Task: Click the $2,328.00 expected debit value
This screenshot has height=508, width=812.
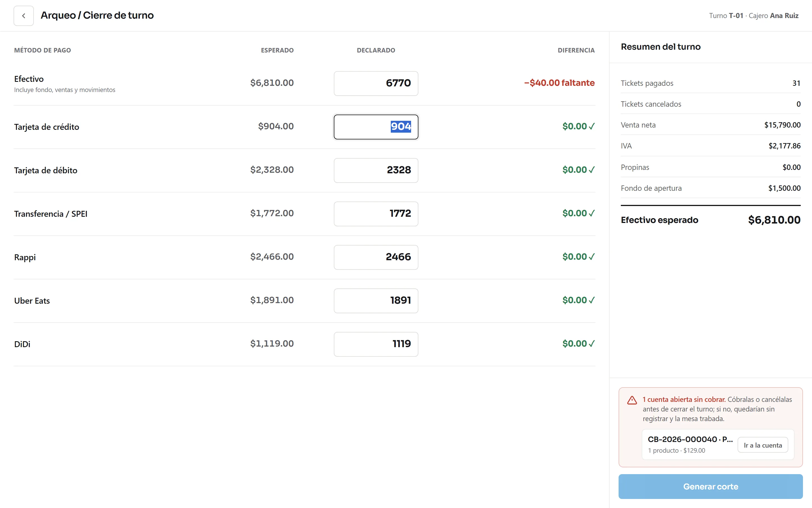Action: [x=272, y=170]
